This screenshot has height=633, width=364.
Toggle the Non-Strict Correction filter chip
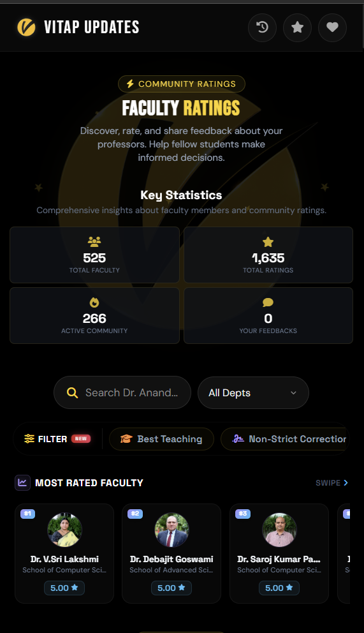pyautogui.click(x=285, y=439)
